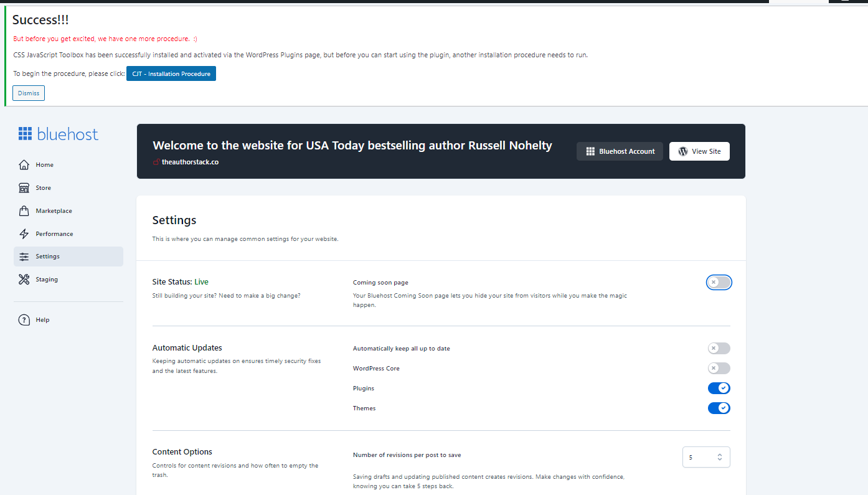Enable Automatically keep all up to date
868x495 pixels.
click(x=719, y=349)
